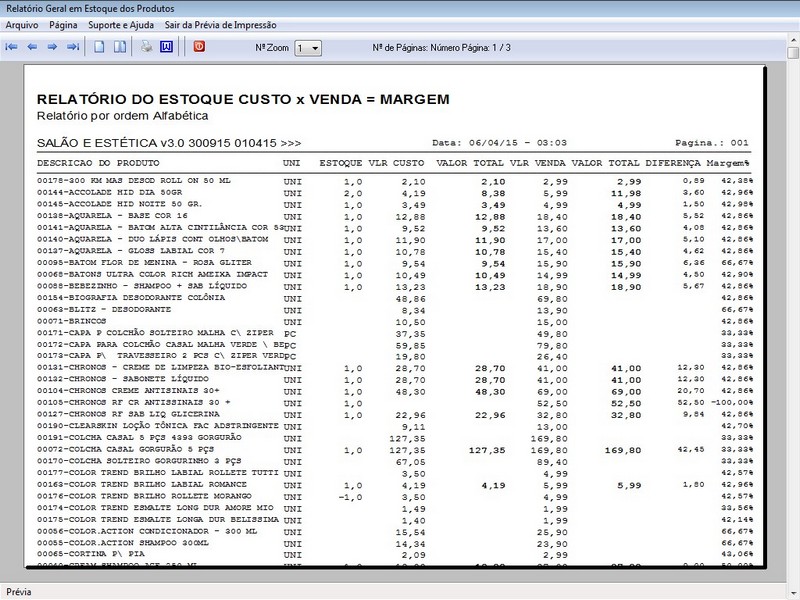Screen dimensions: 800x600
Task: Click the DESCRICAO DO PRODUTO column header
Action: 100,162
